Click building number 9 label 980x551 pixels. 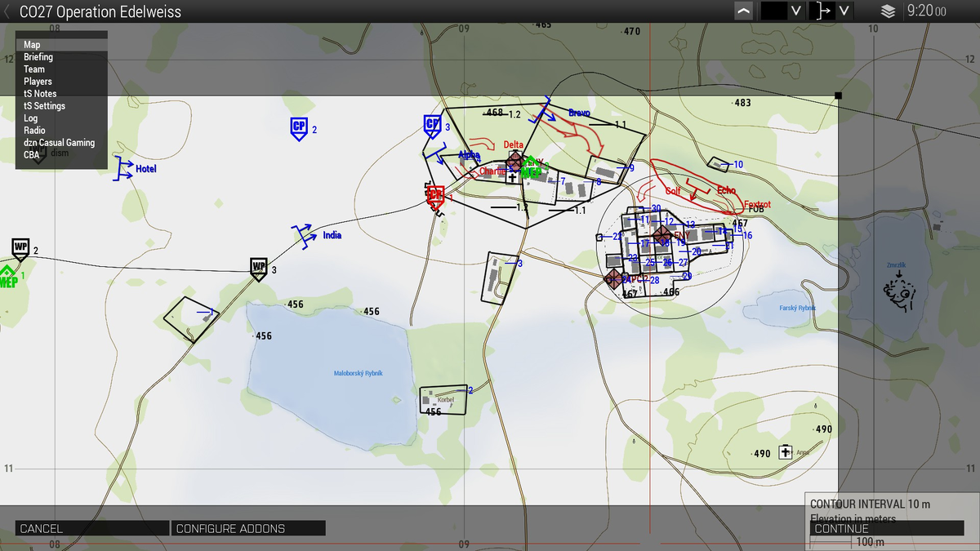[x=631, y=168]
